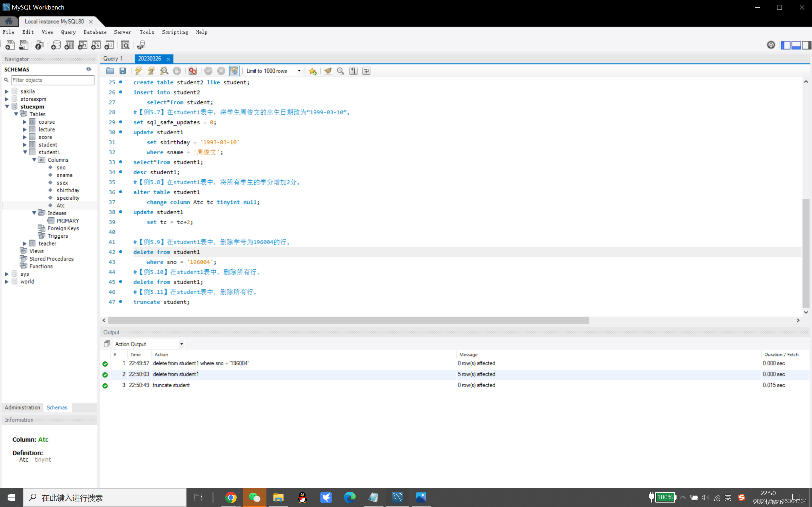
Task: Switch to the Query 1 tab
Action: click(113, 59)
